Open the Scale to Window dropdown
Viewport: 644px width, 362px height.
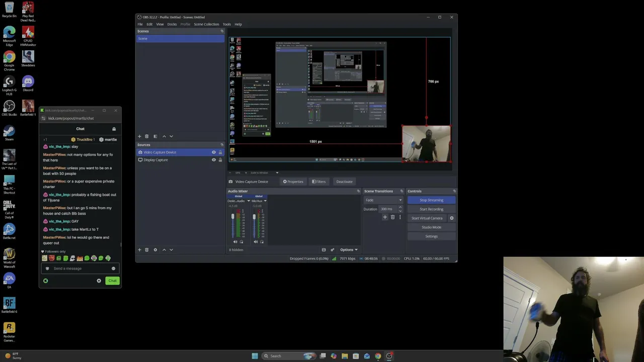[x=264, y=173]
